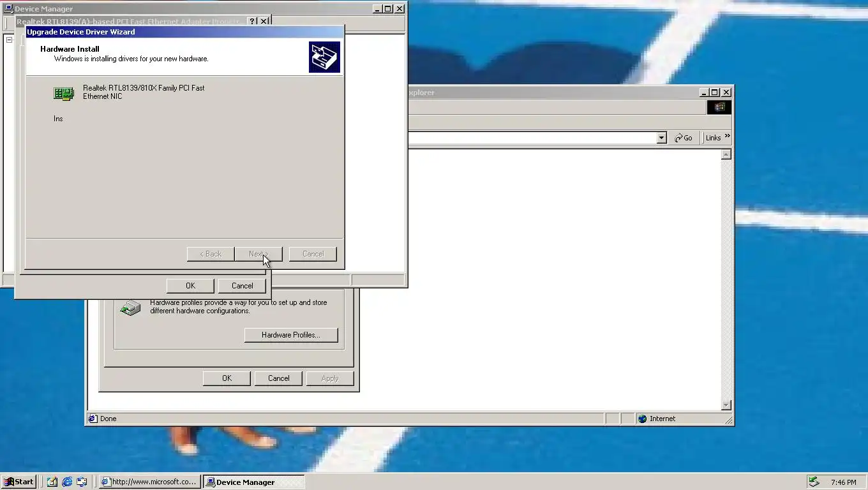Close the Device Manager window
The height and width of the screenshot is (490, 868).
coord(399,9)
